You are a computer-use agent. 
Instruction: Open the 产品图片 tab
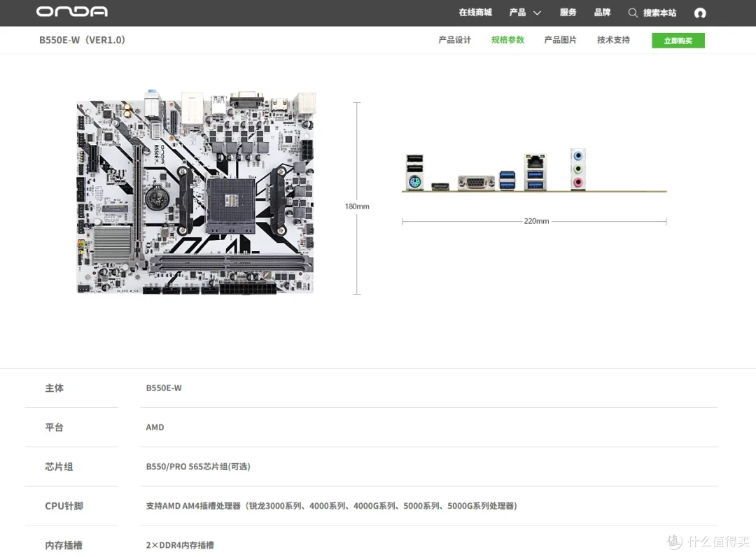(560, 40)
